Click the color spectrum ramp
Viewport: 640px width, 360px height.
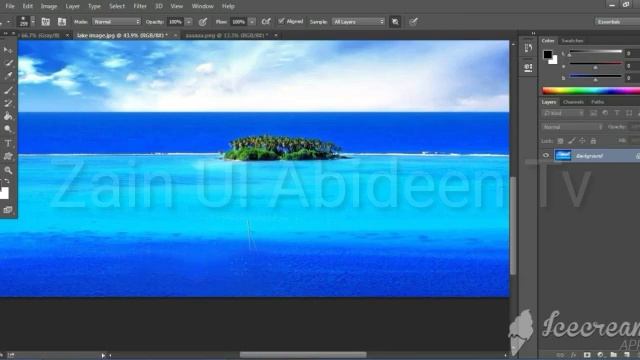pos(591,91)
